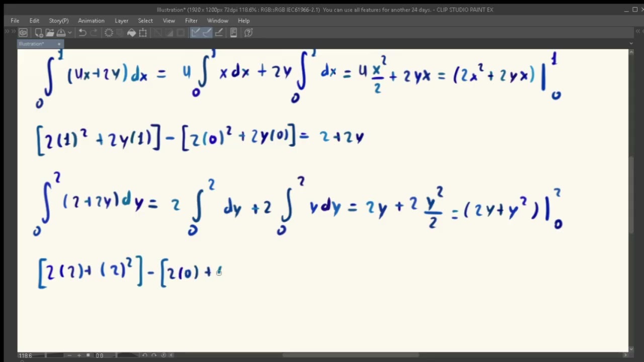Close the Illustration* tab
This screenshot has width=644, height=362.
(x=59, y=44)
